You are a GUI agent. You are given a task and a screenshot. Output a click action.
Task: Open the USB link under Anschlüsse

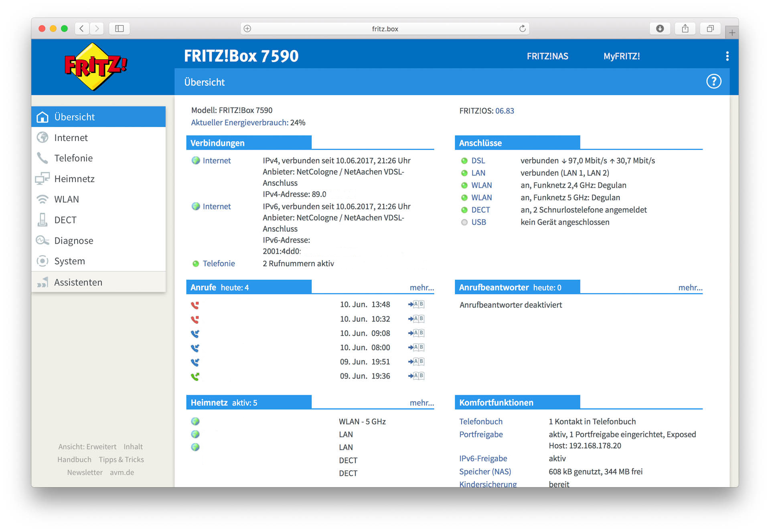pos(478,222)
